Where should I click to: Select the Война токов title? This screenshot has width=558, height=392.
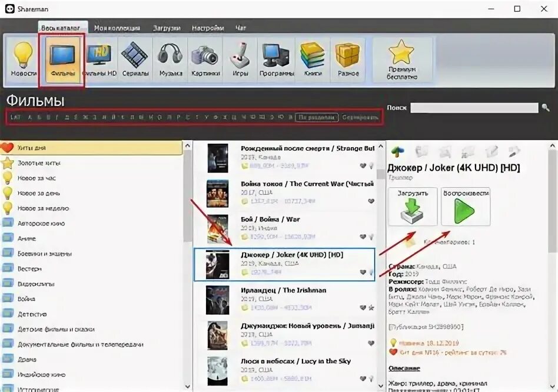tap(307, 184)
